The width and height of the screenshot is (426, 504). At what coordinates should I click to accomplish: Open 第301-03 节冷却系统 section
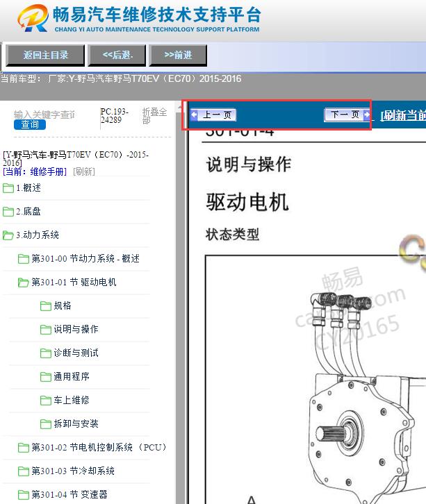73,471
